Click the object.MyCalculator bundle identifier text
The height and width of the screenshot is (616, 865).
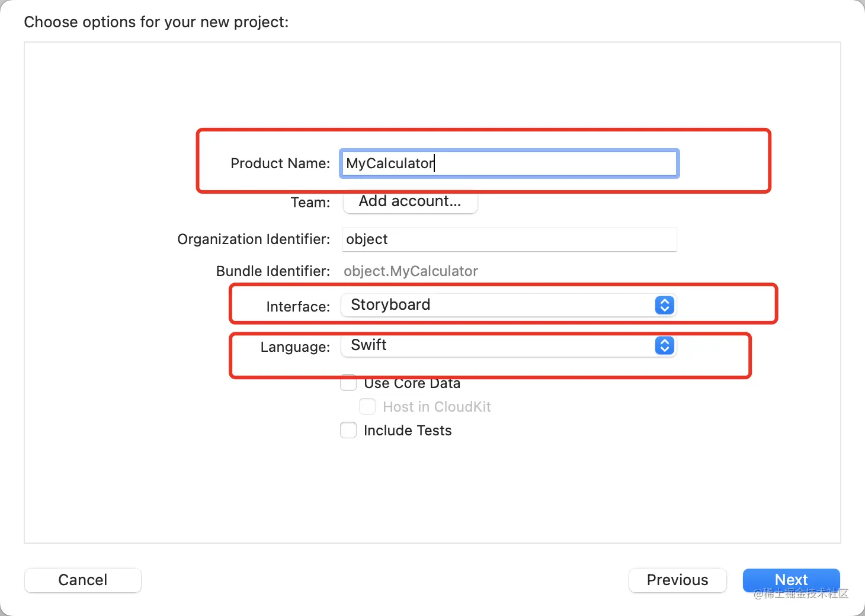coord(411,271)
